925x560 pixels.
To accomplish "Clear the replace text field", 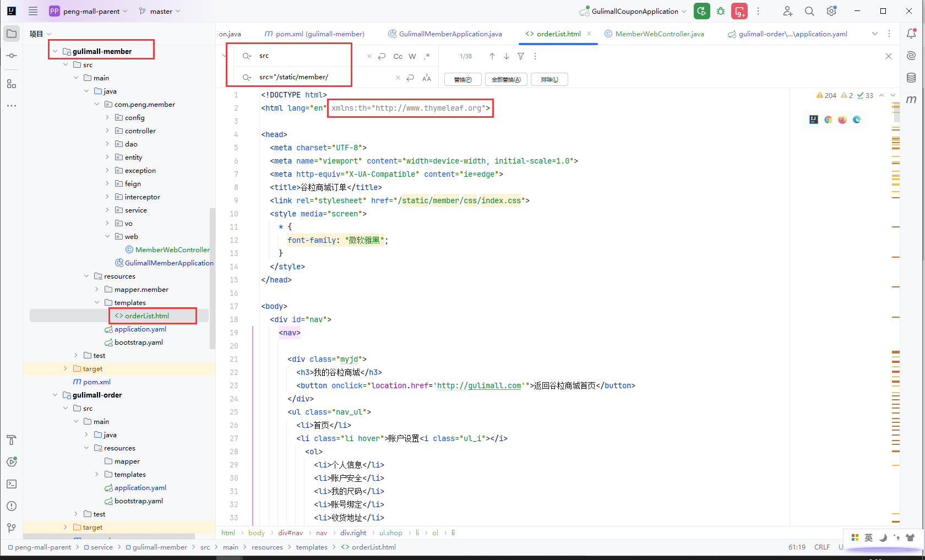I will [398, 78].
